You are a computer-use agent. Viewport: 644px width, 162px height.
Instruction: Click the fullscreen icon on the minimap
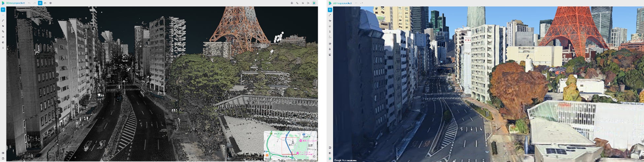[x=314, y=157]
